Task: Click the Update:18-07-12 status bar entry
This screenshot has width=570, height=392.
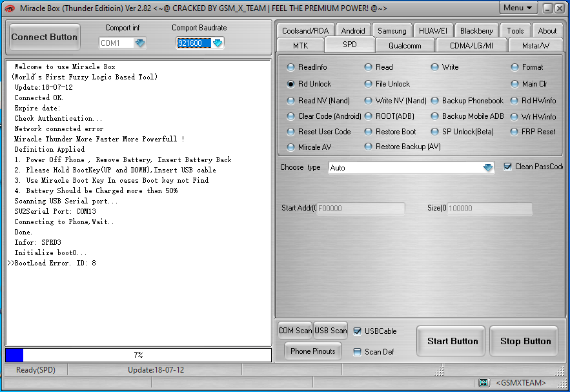Action: click(156, 370)
